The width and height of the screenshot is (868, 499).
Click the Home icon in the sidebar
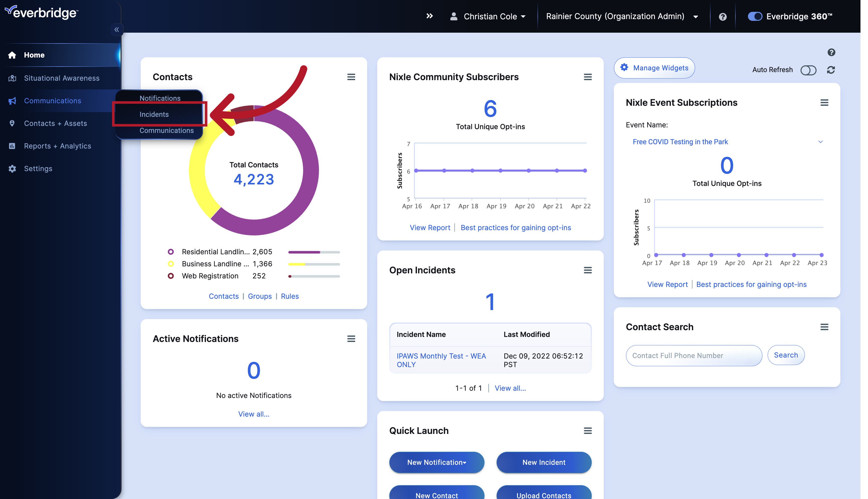pyautogui.click(x=12, y=55)
